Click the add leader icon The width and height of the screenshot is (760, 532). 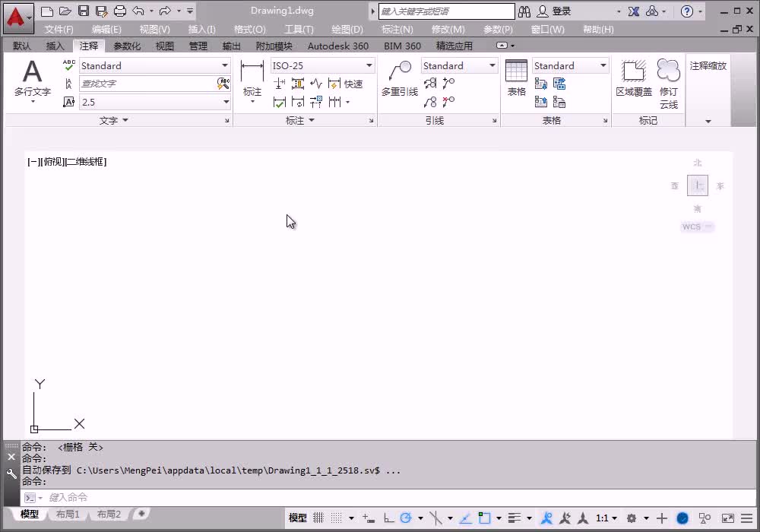[449, 84]
